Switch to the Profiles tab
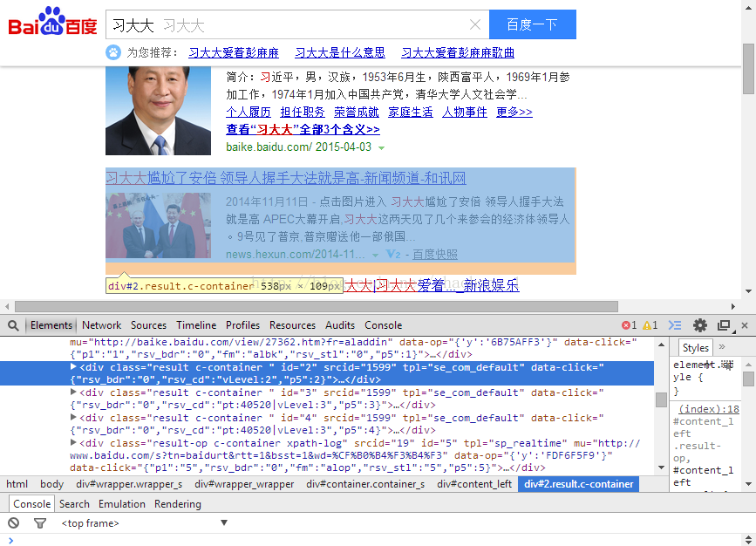 [242, 325]
